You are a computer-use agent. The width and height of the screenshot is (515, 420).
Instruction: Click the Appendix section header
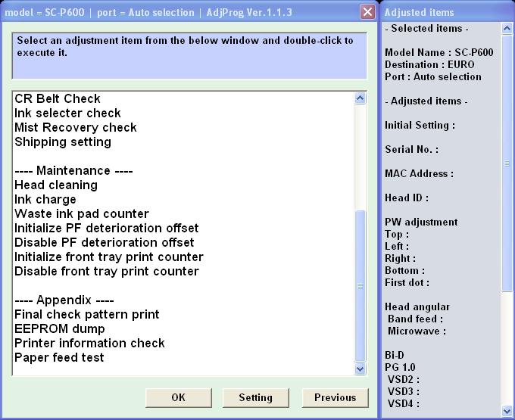tap(64, 300)
